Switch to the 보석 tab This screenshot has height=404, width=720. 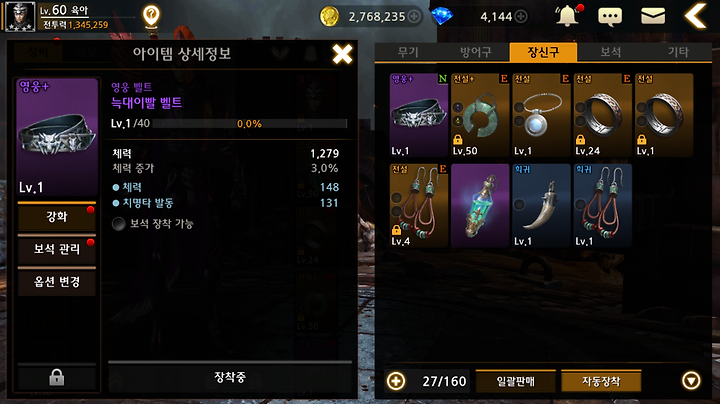tap(611, 52)
